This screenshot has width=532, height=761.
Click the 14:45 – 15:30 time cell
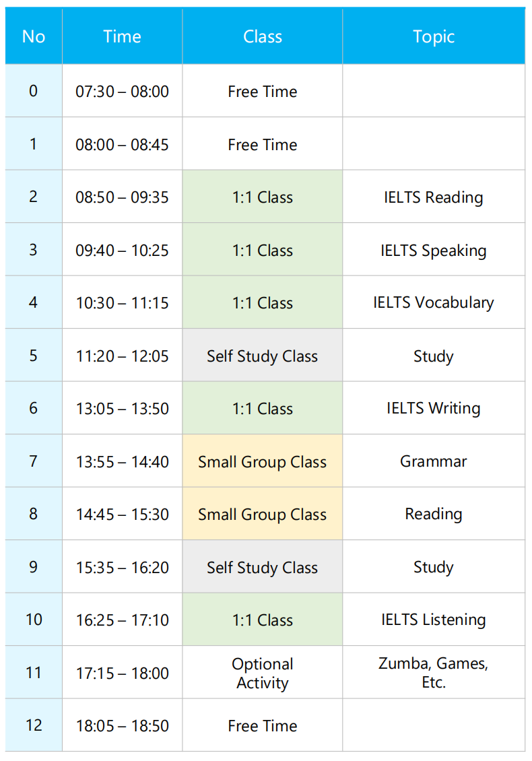(x=123, y=514)
